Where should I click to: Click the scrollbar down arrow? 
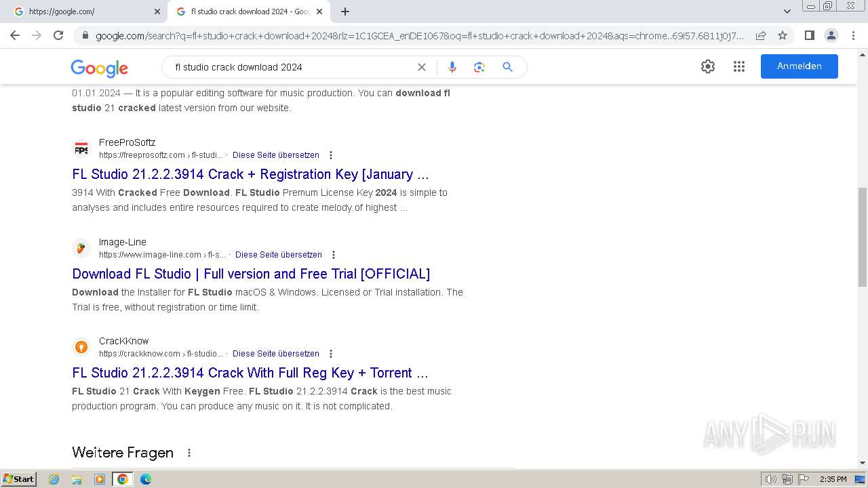click(862, 463)
